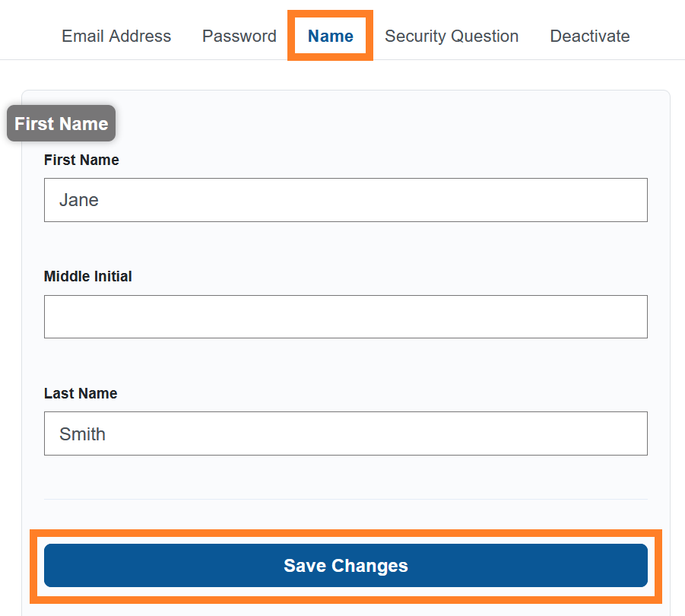Click the "Middle Initial" field label
This screenshot has height=616, width=685.
click(x=88, y=277)
